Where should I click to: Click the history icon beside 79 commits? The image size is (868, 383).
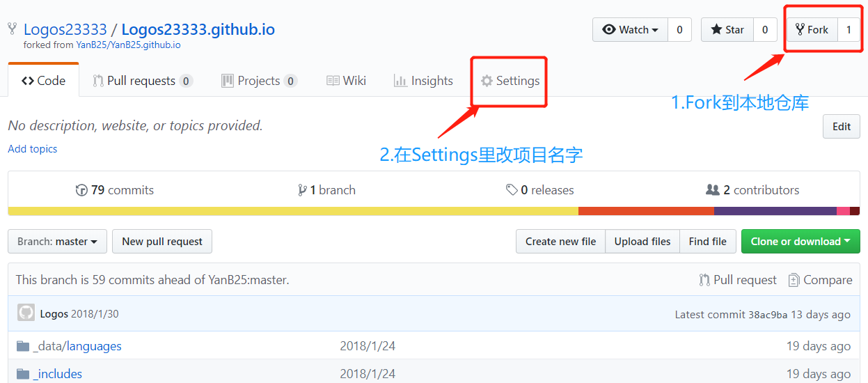81,190
